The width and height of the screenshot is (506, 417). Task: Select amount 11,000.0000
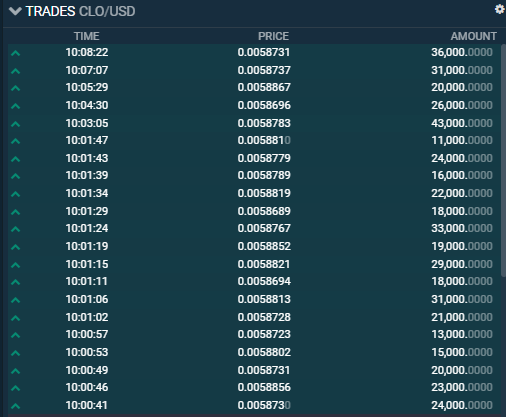click(x=462, y=140)
